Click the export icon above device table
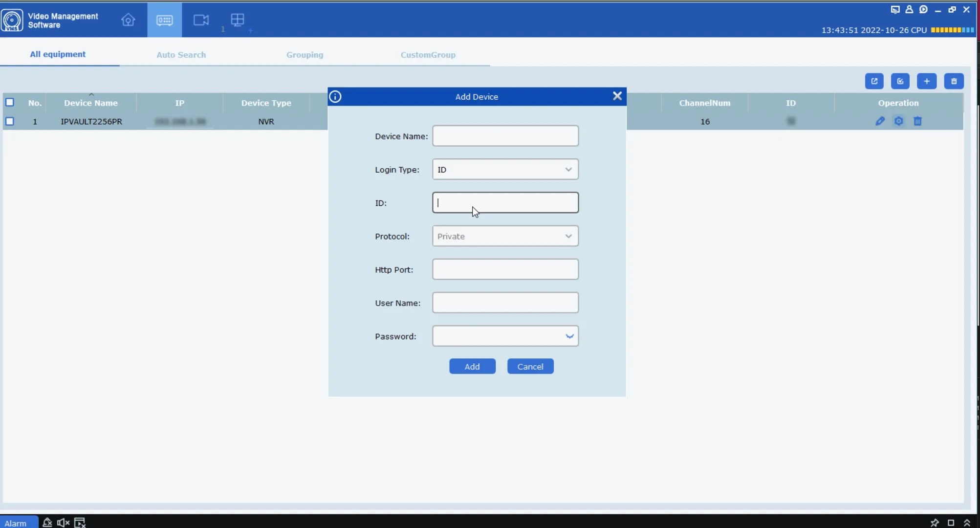 pos(874,81)
